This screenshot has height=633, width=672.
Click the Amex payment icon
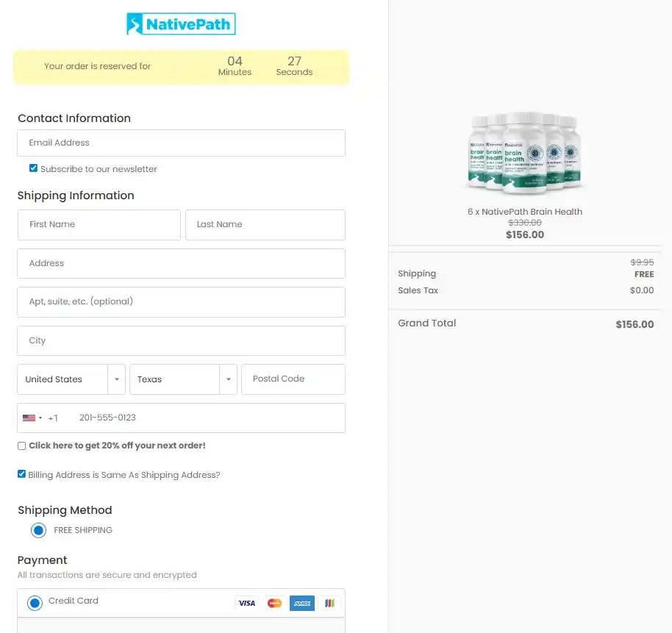coord(301,602)
